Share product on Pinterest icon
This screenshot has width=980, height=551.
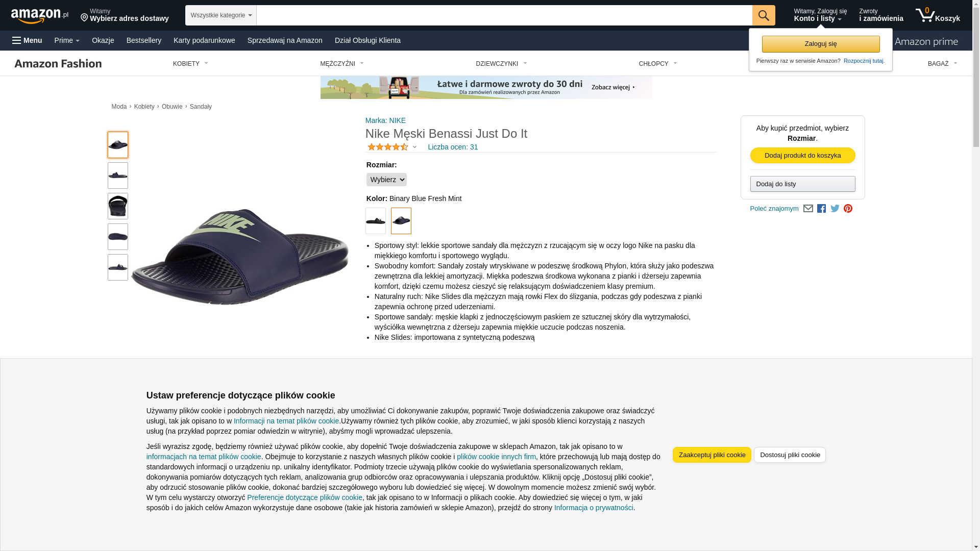click(x=848, y=209)
